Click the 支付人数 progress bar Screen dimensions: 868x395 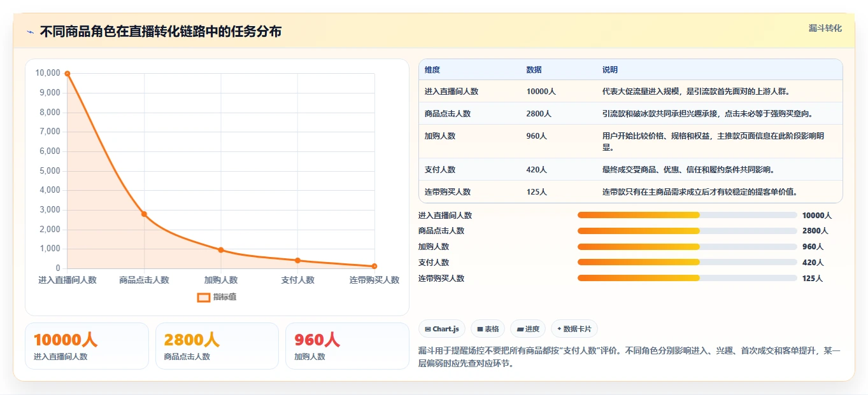[x=687, y=262]
